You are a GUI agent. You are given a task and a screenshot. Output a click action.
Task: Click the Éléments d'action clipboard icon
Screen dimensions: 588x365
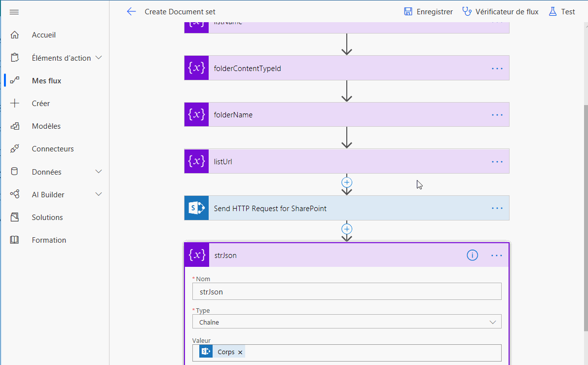(15, 58)
